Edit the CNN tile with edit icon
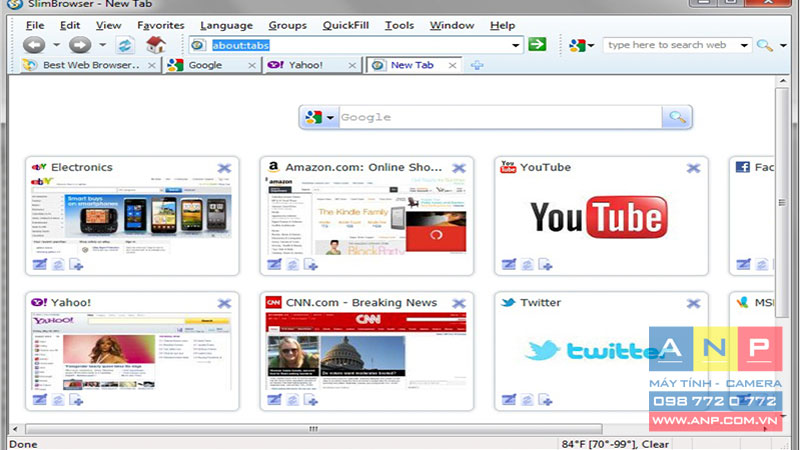800x450 pixels. coord(274,399)
